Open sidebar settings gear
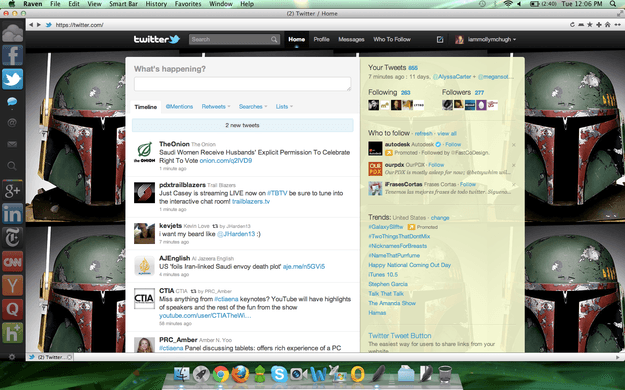Image resolution: width=625 pixels, height=390 pixels. [12, 357]
